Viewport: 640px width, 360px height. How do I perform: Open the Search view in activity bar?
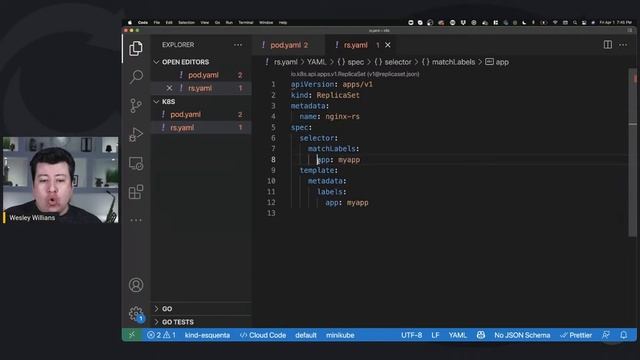136,77
